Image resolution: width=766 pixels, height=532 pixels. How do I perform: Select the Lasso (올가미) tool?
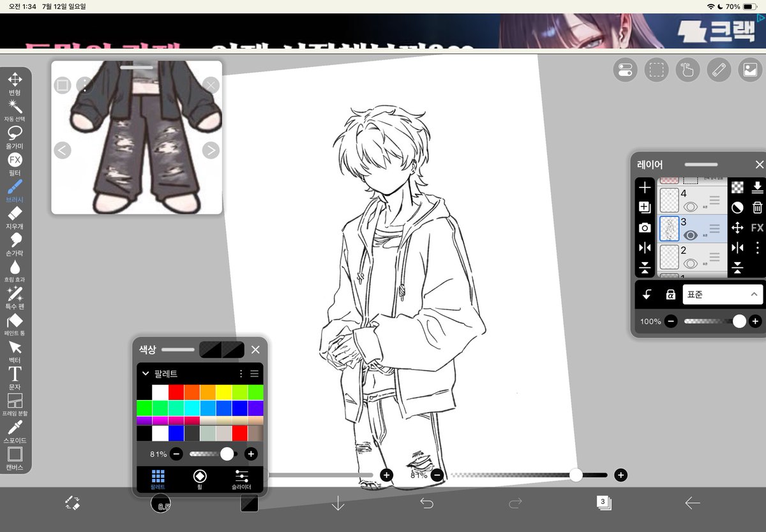(15, 137)
